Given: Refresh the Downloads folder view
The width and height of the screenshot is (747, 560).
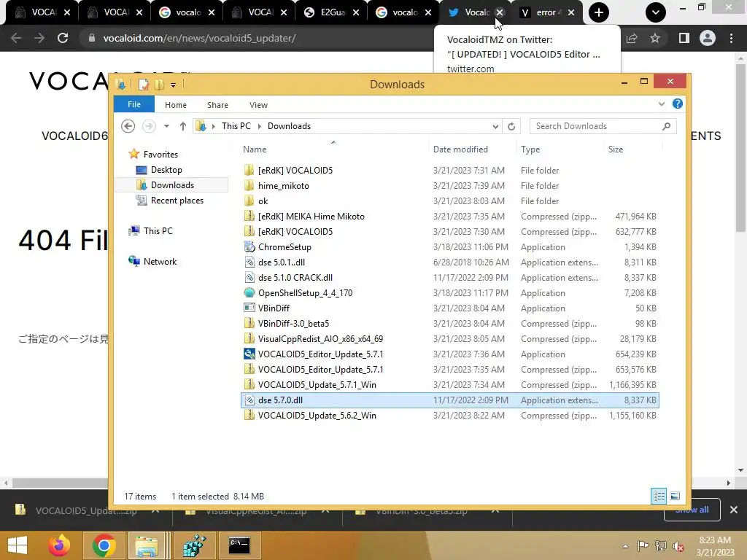Looking at the screenshot, I should (511, 126).
